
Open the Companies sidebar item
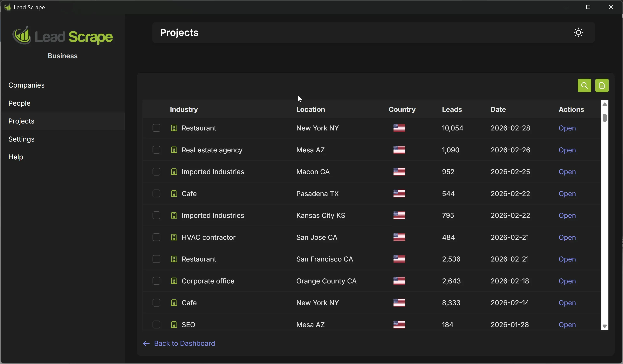tap(26, 85)
